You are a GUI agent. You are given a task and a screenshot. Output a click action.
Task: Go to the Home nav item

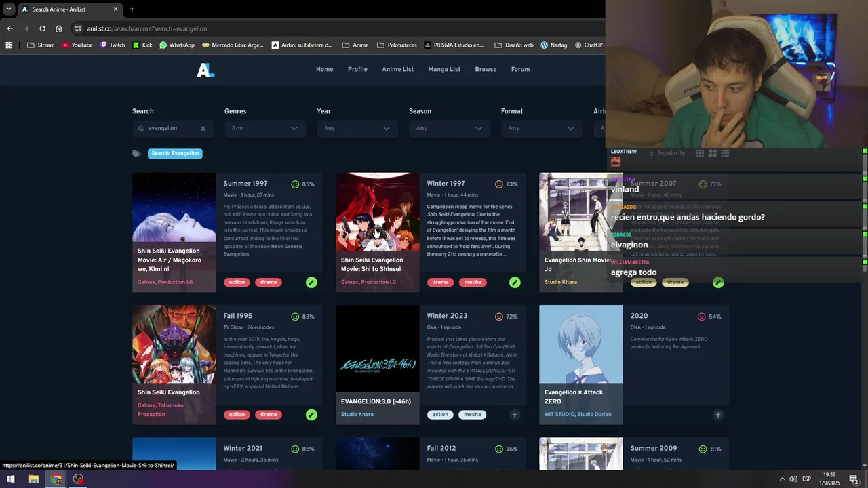click(324, 69)
